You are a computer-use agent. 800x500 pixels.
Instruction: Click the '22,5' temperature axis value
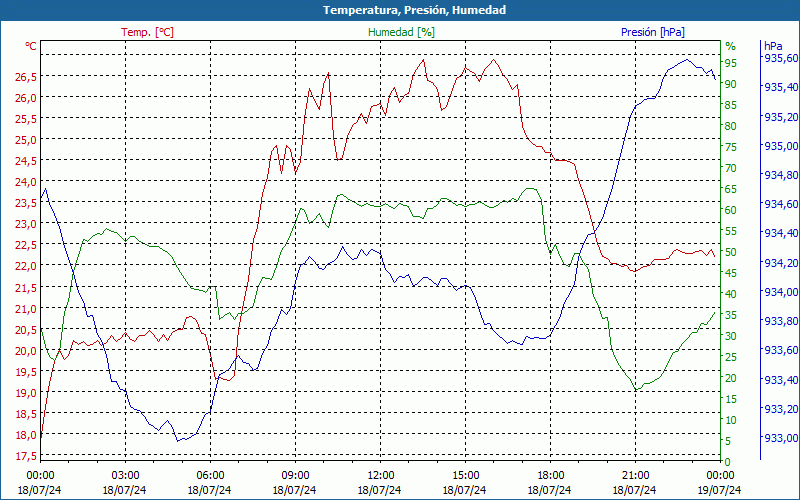26,245
